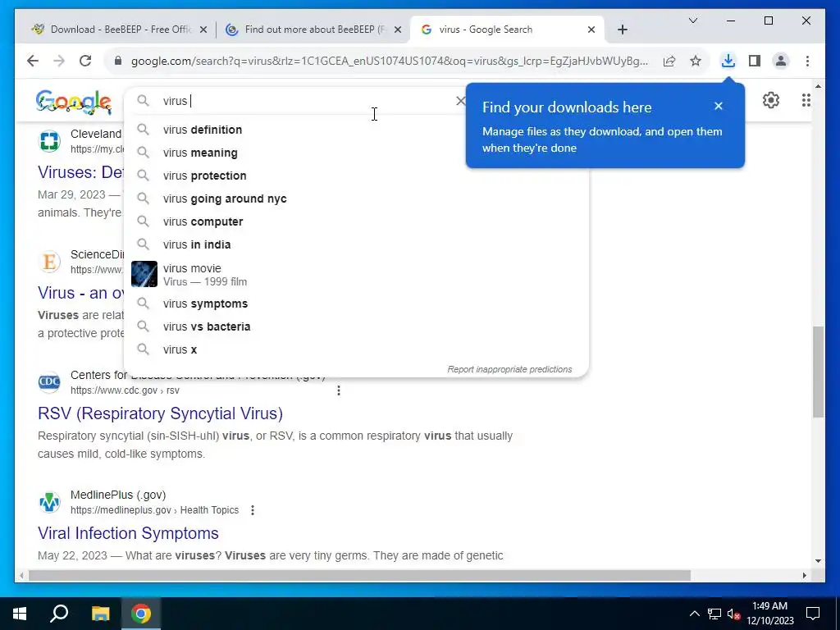Image resolution: width=840 pixels, height=630 pixels.
Task: Choose suggestion 'virus x'
Action: 356,349
